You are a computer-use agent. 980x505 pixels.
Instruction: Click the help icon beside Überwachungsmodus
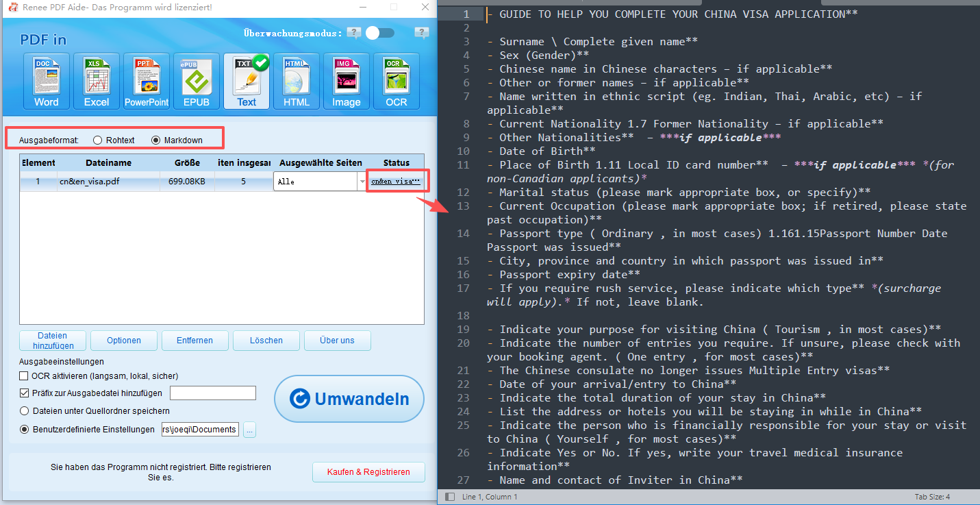(353, 32)
